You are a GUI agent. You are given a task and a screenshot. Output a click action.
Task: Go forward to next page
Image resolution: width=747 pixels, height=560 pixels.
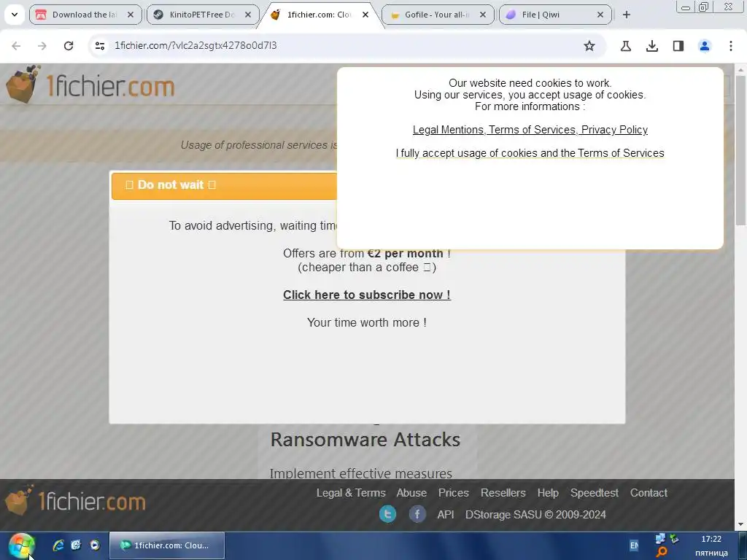[42, 46]
